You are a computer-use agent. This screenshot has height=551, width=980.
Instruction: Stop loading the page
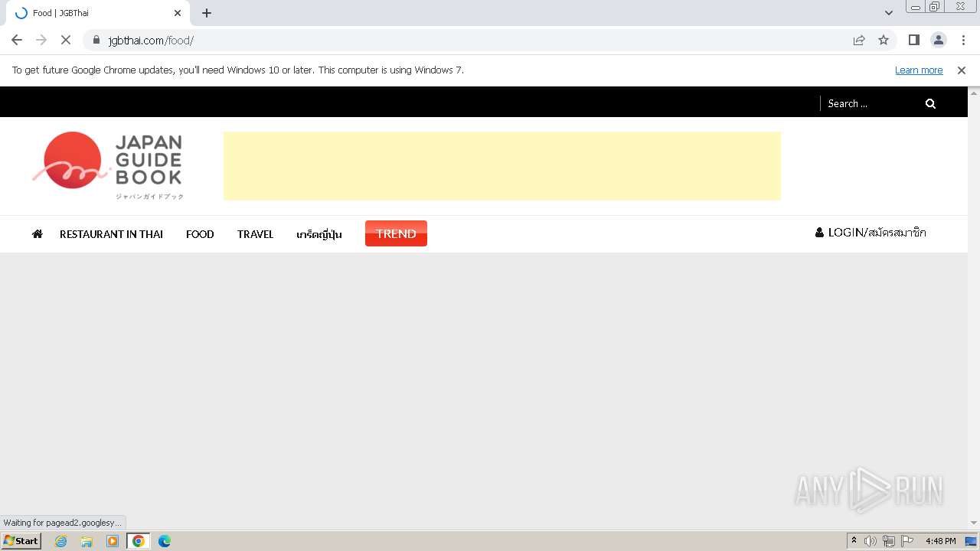tap(66, 40)
